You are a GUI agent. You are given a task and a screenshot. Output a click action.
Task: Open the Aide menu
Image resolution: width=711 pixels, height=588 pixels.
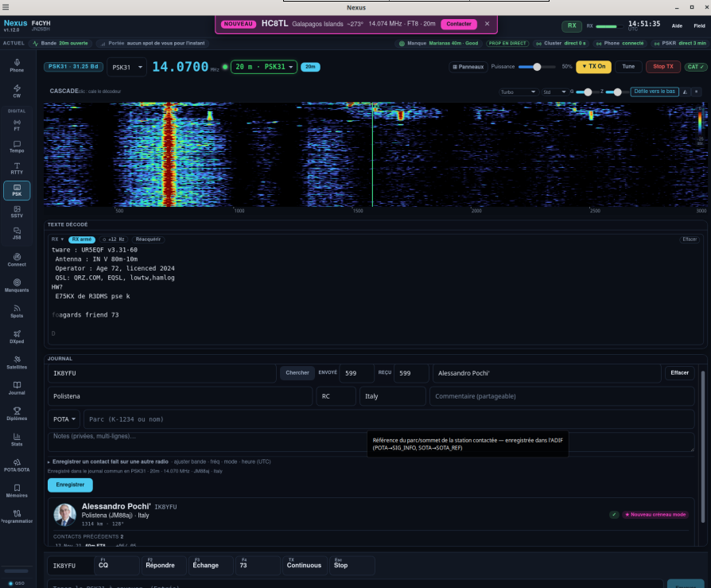pyautogui.click(x=677, y=26)
